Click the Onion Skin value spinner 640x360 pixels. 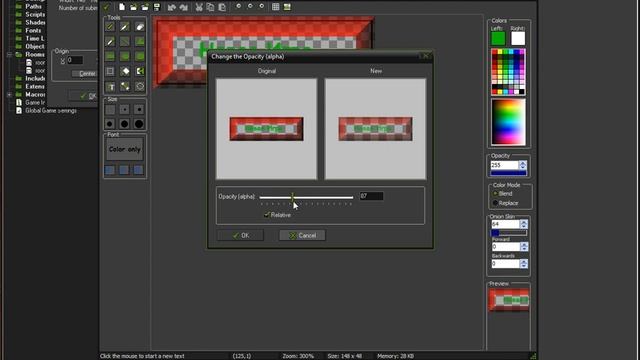524,224
